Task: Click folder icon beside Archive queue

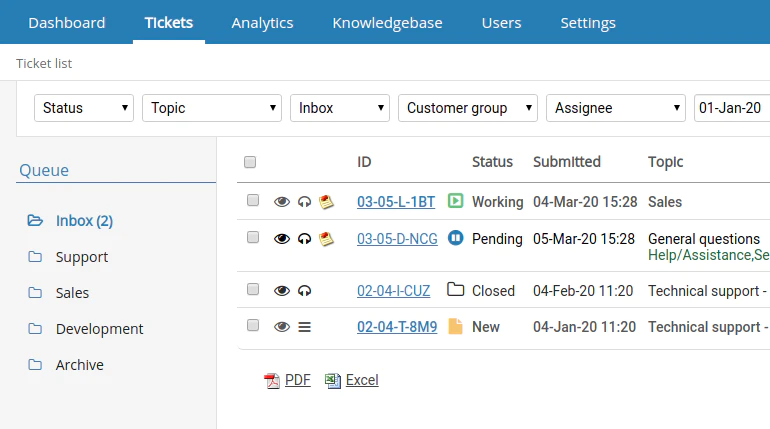Action: pos(35,365)
